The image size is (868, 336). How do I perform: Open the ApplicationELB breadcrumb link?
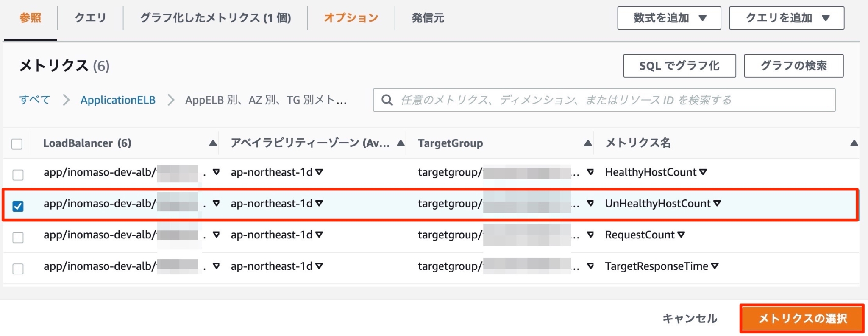(118, 100)
